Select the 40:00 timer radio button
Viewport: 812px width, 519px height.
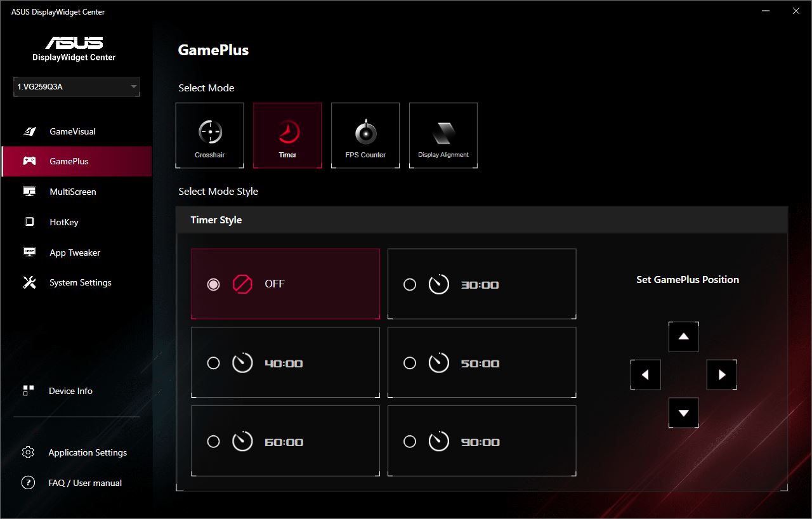213,363
